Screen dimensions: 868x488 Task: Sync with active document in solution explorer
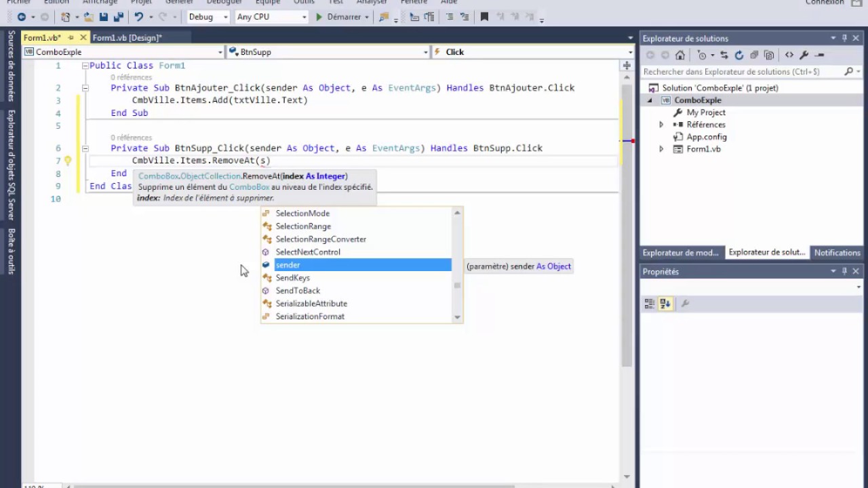pyautogui.click(x=724, y=55)
